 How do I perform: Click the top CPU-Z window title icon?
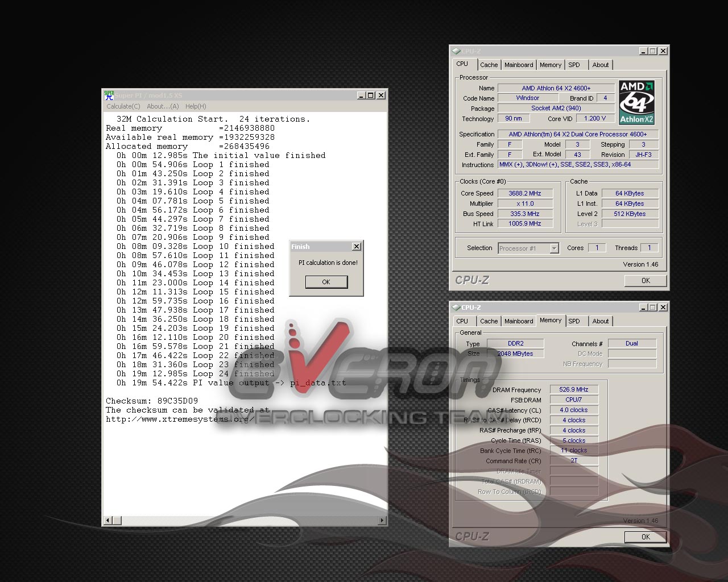click(456, 51)
